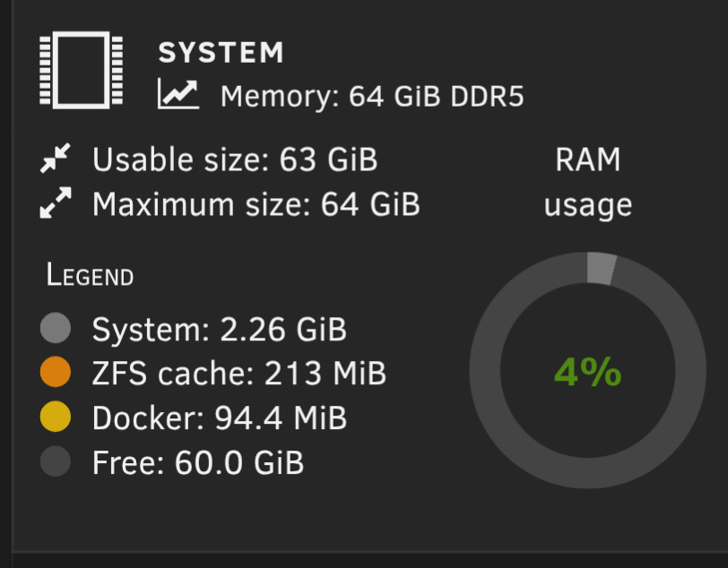728x568 pixels.
Task: Click the ZFS cache: 213 MiB legend entry
Action: pos(238,373)
